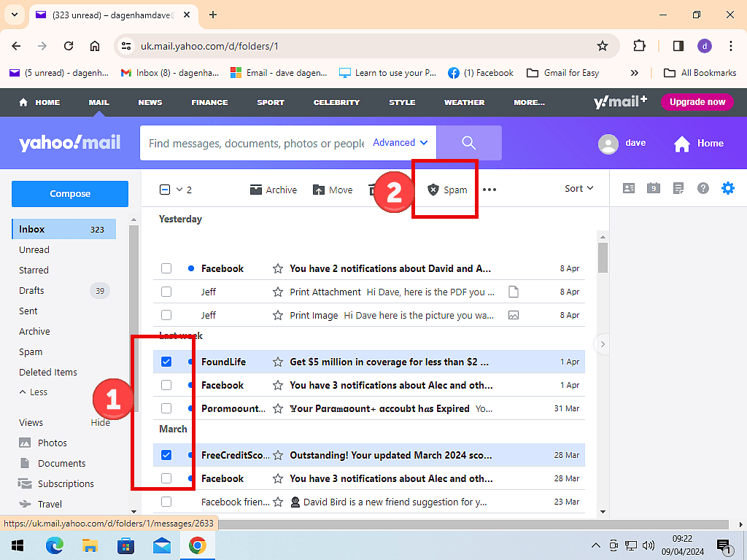Click the Help question mark icon
The width and height of the screenshot is (747, 560).
[703, 188]
